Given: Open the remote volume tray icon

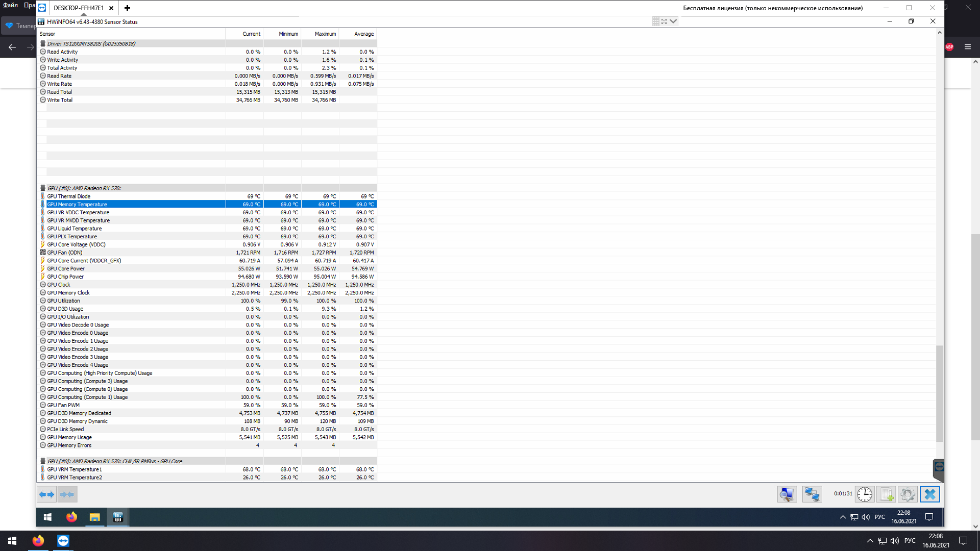Looking at the screenshot, I should pos(866,517).
